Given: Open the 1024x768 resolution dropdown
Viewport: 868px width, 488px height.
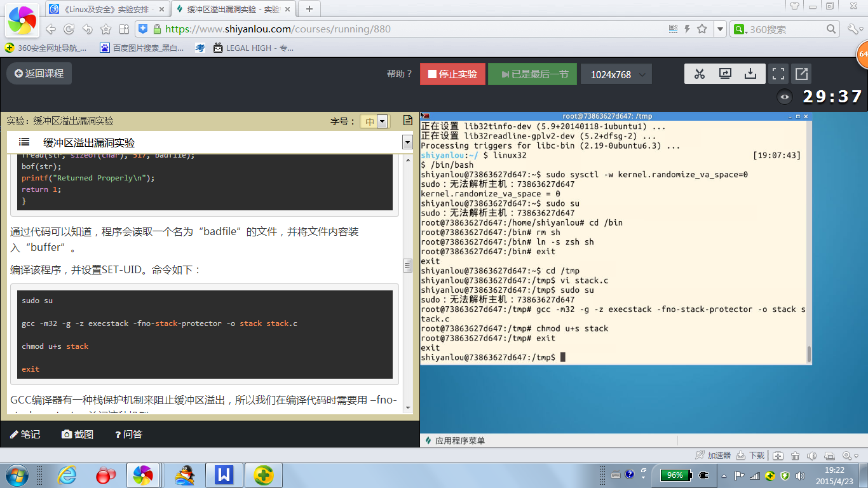Looking at the screenshot, I should pos(616,74).
